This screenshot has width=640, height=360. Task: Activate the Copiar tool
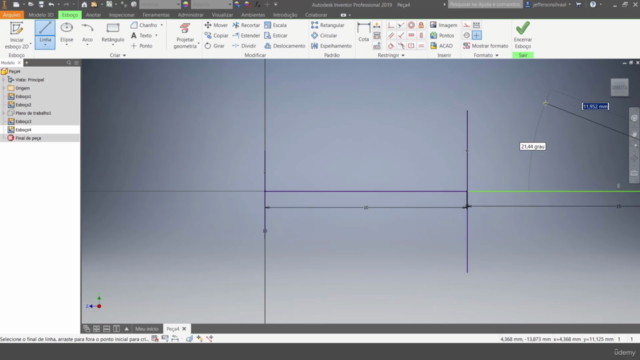pyautogui.click(x=216, y=36)
